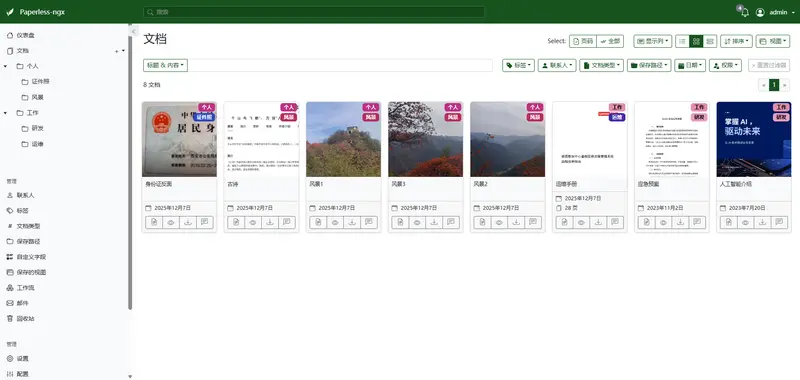Image resolution: width=800 pixels, height=380 pixels.
Task: Click the 重置过滤器 button
Action: 769,65
